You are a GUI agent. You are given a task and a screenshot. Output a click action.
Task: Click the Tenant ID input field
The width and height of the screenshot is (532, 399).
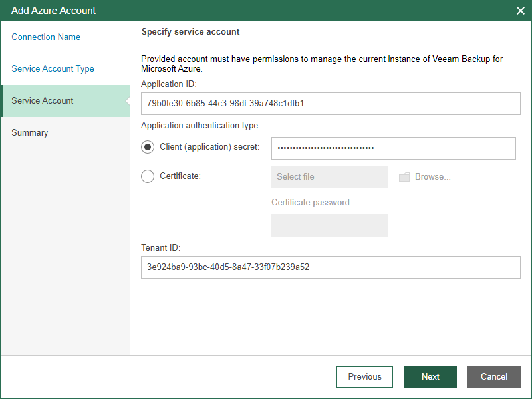tap(331, 267)
